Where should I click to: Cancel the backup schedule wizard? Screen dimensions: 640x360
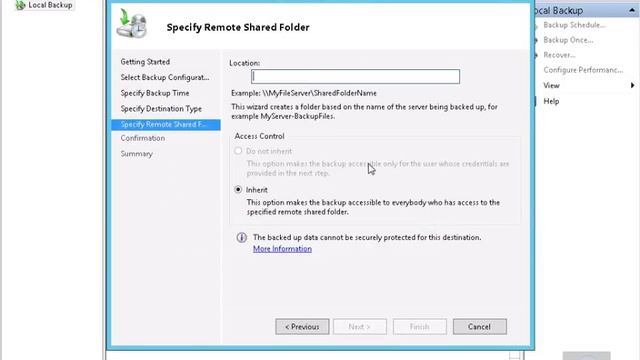pos(480,327)
